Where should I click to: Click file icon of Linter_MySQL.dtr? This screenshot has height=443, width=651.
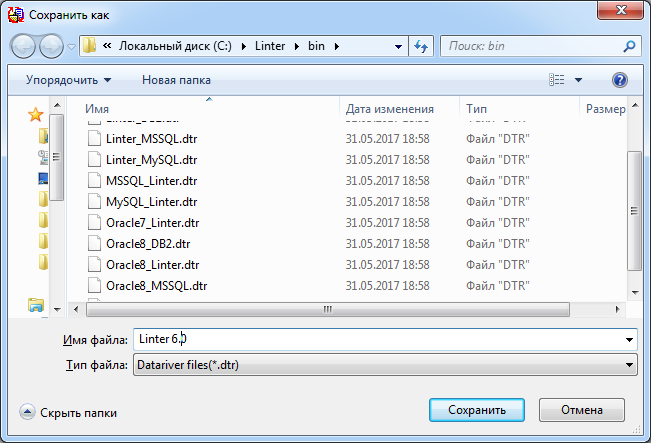[94, 159]
